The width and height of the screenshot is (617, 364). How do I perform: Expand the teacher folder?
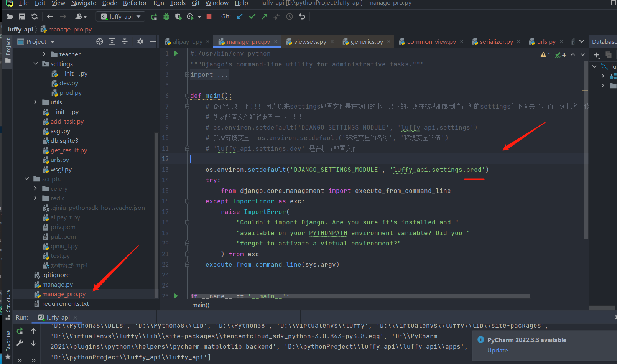pos(44,54)
